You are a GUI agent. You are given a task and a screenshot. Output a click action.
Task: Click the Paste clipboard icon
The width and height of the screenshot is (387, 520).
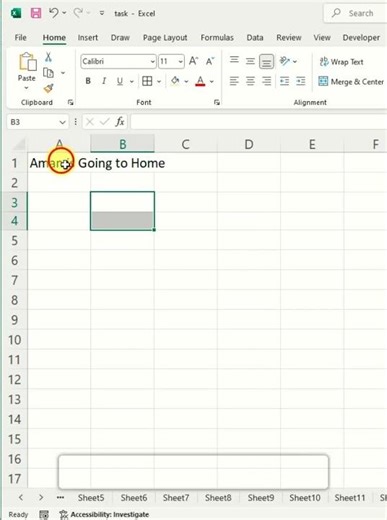pos(27,62)
